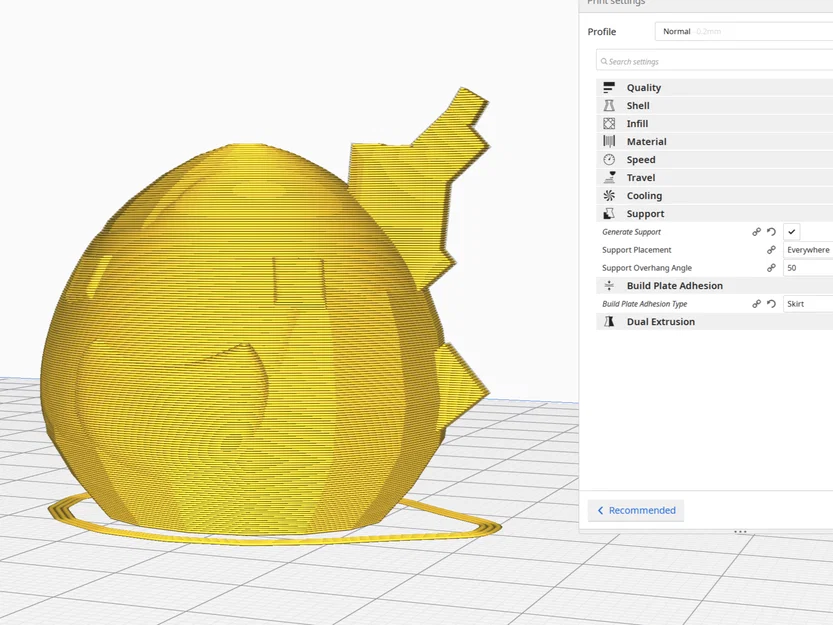Click the Cooling fan icon
The image size is (833, 625).
click(x=609, y=196)
